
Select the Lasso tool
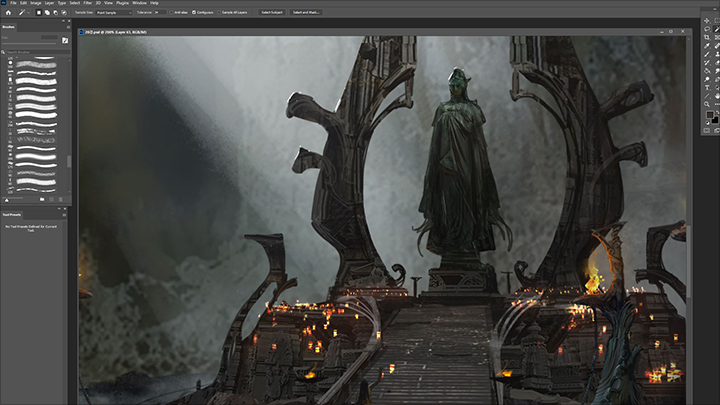coord(707,29)
